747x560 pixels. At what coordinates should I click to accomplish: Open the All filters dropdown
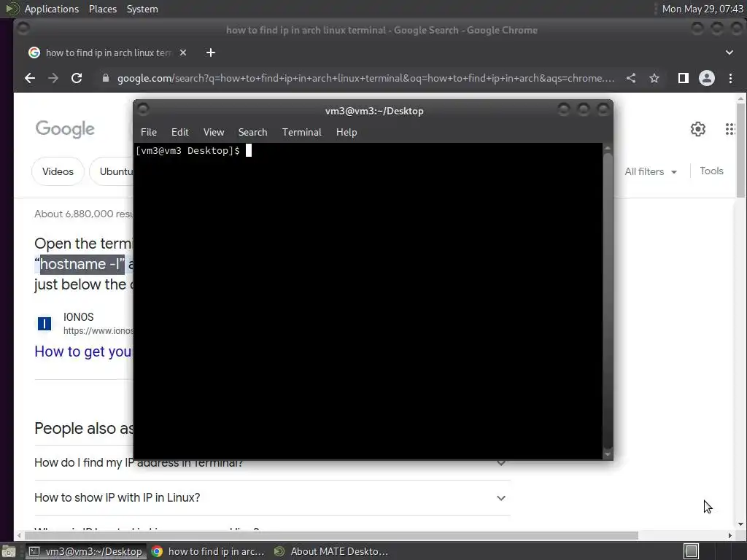pos(650,171)
